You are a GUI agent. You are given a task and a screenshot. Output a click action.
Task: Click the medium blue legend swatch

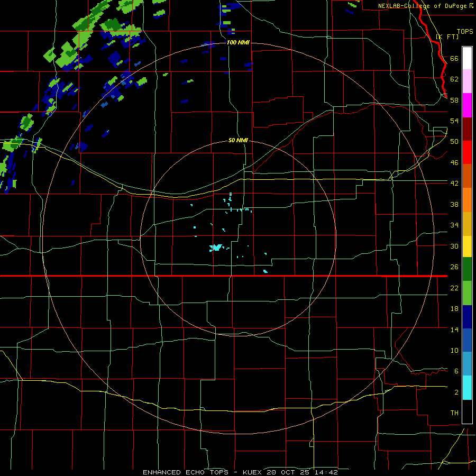(467, 340)
